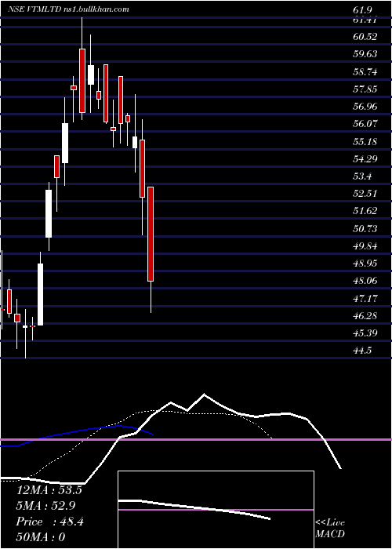
Task: Click the <<Live MACD label
Action: (x=330, y=529)
